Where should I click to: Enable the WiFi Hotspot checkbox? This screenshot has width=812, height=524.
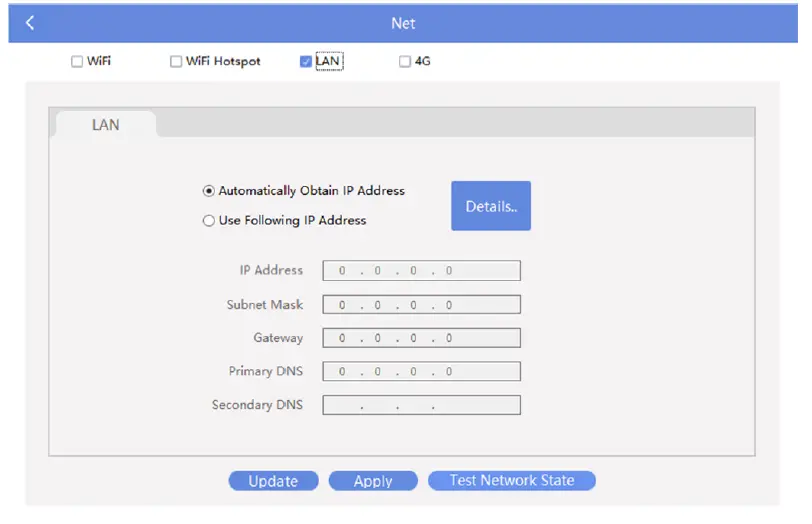(x=176, y=62)
